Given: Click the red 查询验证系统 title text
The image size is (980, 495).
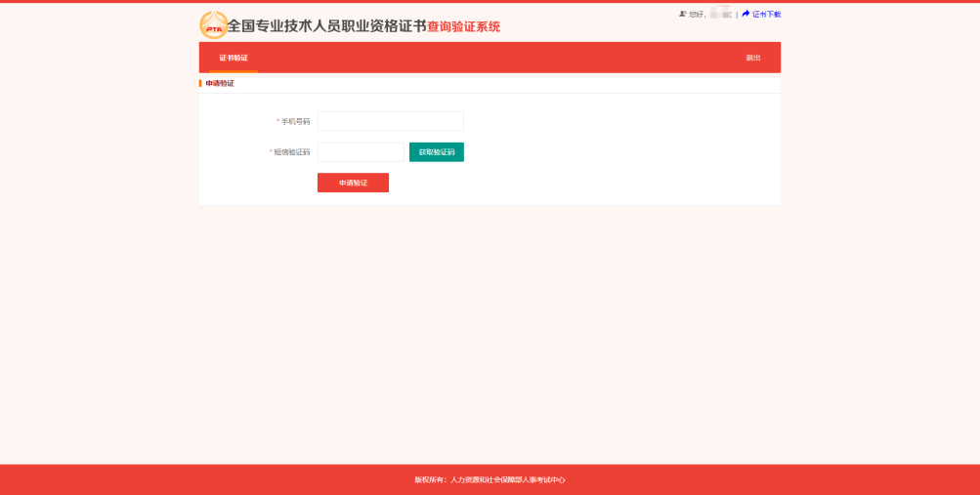Looking at the screenshot, I should point(463,27).
